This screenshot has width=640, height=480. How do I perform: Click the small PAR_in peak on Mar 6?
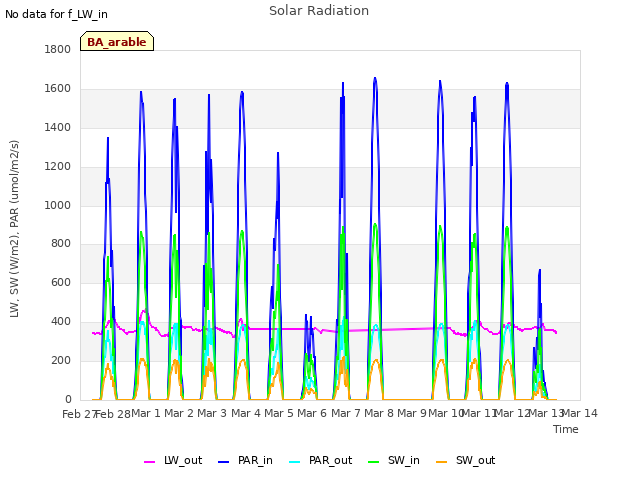[x=306, y=316]
